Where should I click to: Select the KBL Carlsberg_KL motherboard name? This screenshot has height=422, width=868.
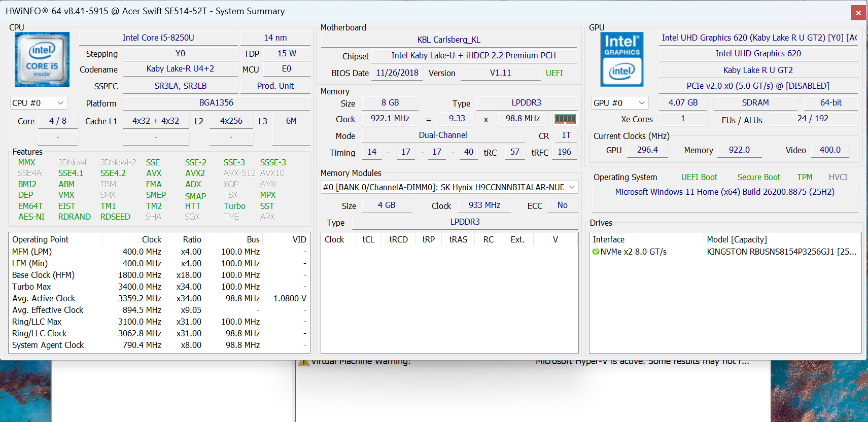pyautogui.click(x=449, y=40)
